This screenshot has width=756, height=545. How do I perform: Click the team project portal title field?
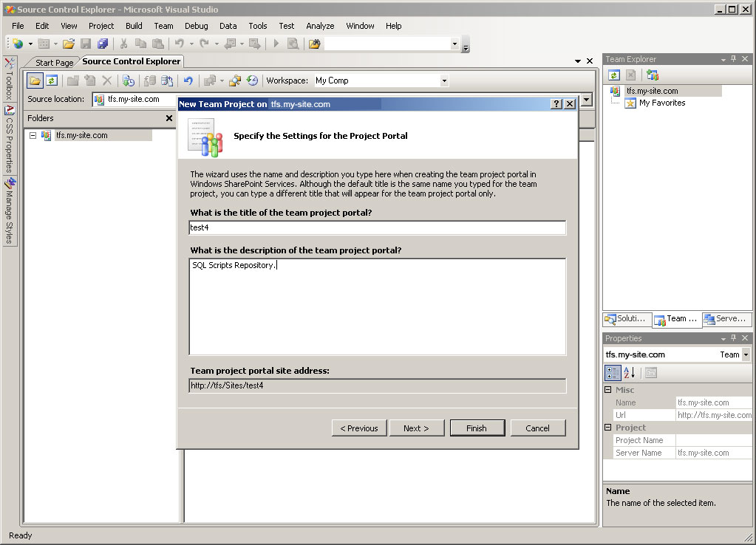[x=378, y=227]
